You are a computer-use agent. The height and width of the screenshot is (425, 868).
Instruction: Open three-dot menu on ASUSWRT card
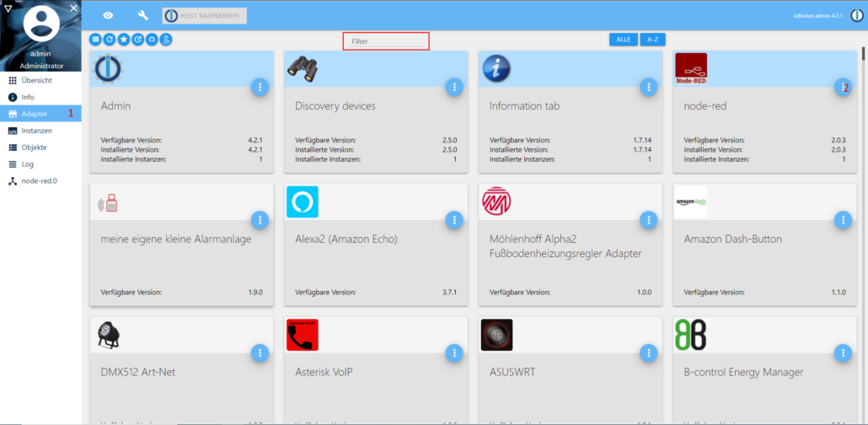coord(649,353)
